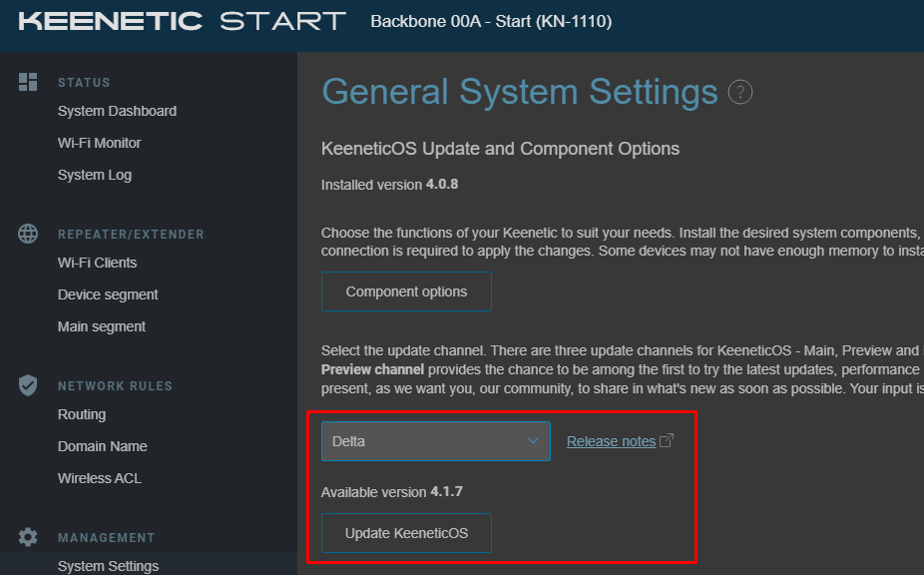Open Wireless ACL page

[x=100, y=478]
